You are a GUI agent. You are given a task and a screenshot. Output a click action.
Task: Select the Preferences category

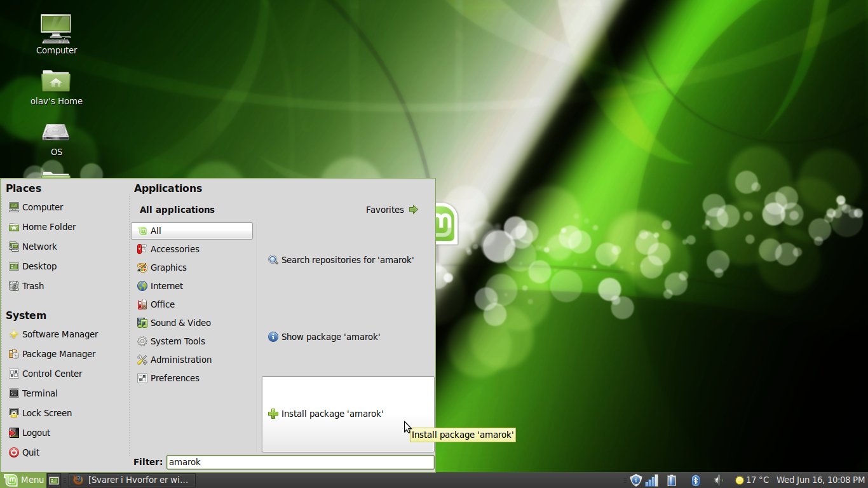[x=192, y=378]
